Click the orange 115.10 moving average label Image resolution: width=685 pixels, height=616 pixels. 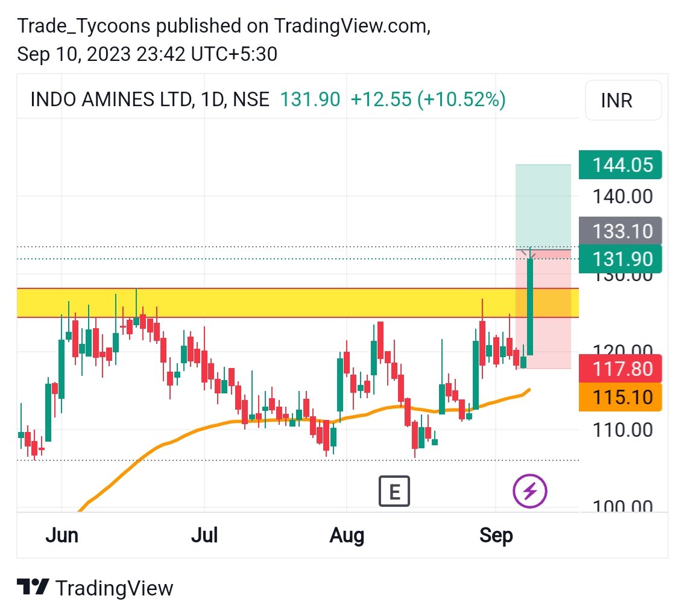click(x=620, y=397)
